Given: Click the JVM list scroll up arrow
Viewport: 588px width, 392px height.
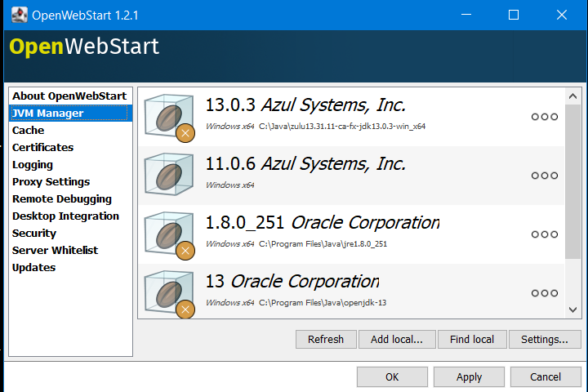Looking at the screenshot, I should pyautogui.click(x=572, y=96).
